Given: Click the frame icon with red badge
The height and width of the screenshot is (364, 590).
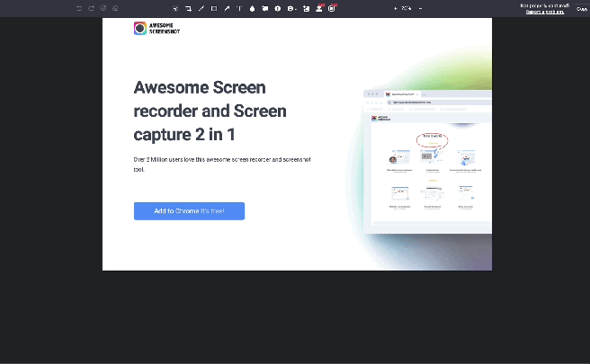Looking at the screenshot, I should coord(332,8).
